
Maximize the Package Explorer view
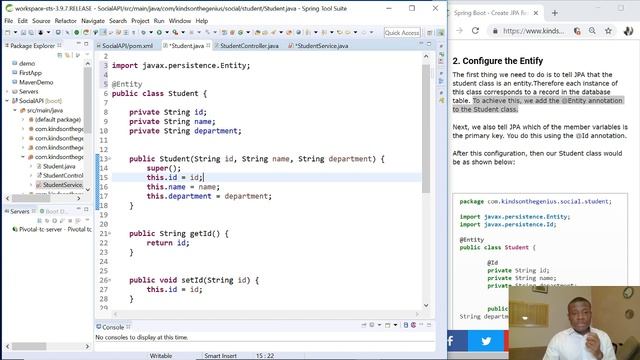point(86,44)
